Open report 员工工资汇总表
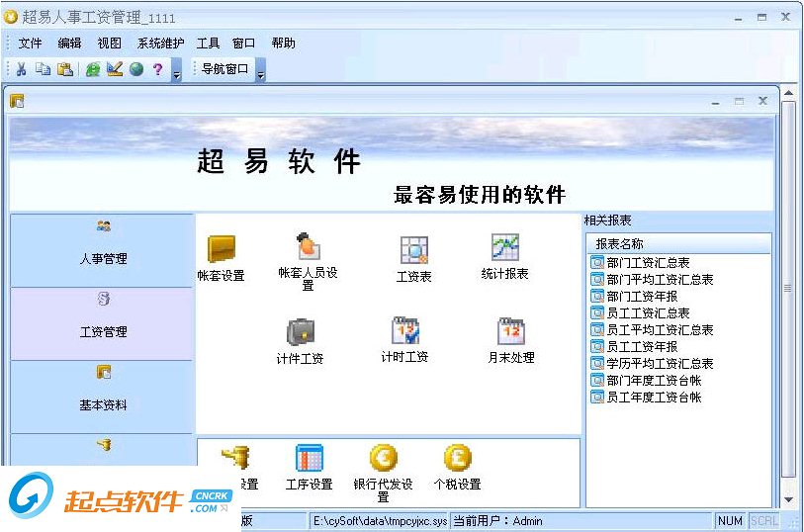The image size is (804, 532). click(x=648, y=313)
